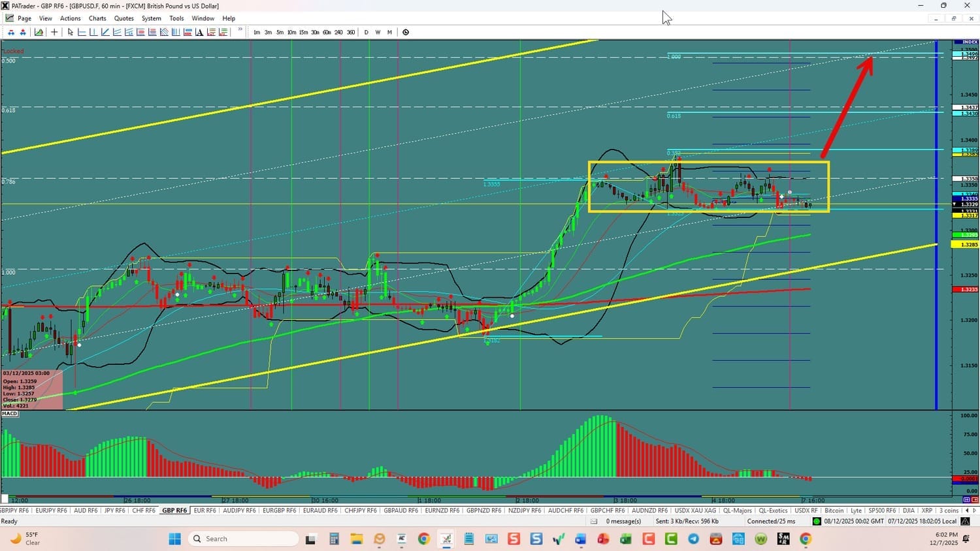Click the green connection indicator icon
Screen dimensions: 980x551
817,522
